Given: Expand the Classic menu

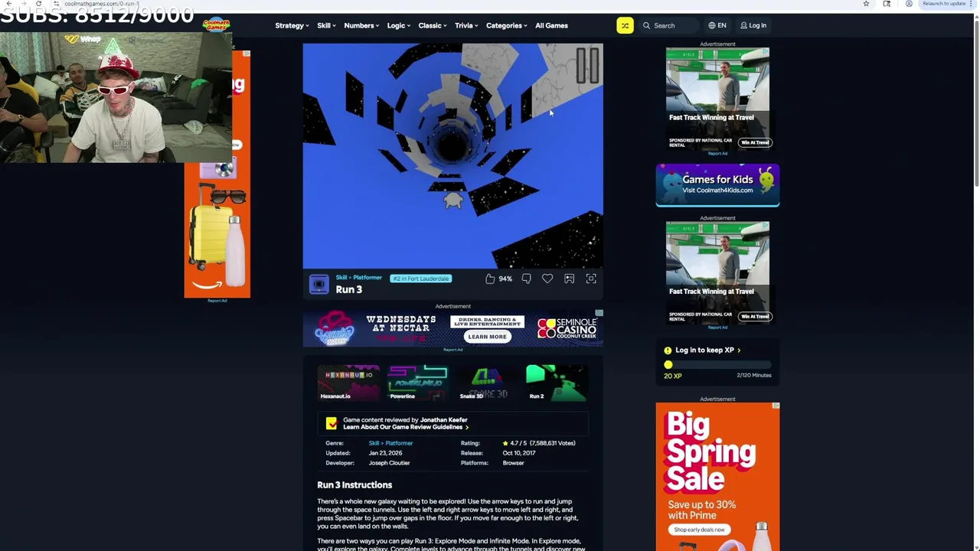Looking at the screenshot, I should [x=433, y=25].
